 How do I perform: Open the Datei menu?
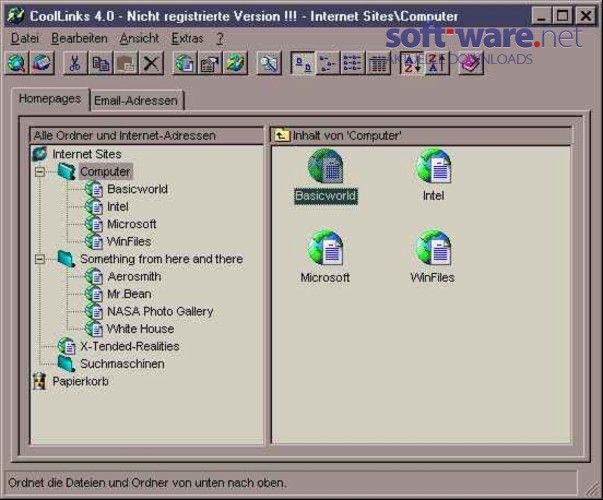pyautogui.click(x=25, y=38)
